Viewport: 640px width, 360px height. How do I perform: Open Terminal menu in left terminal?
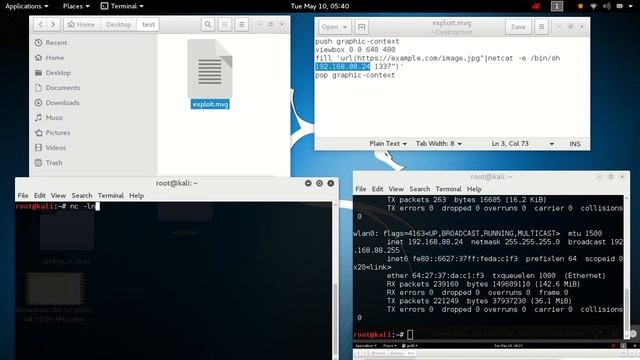coord(111,196)
